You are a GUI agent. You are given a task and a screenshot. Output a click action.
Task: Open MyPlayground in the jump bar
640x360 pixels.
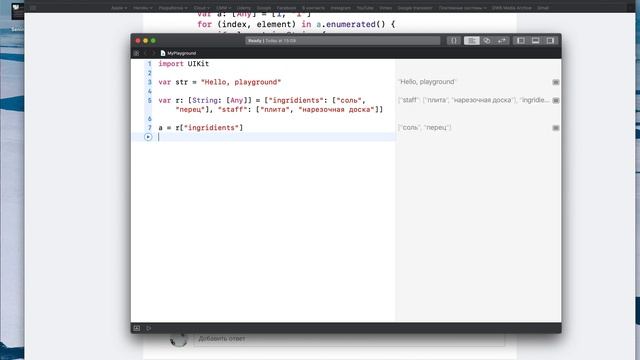(x=178, y=53)
